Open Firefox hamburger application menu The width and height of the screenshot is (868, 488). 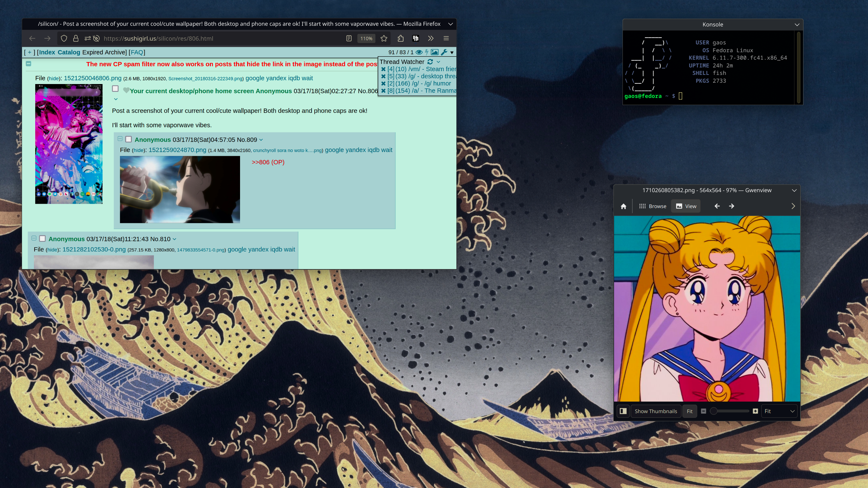[x=446, y=38]
